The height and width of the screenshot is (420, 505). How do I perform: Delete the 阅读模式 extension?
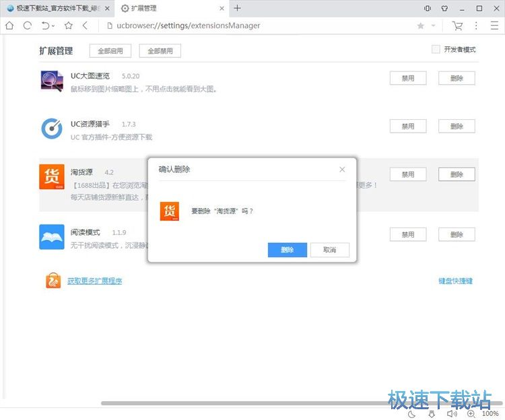click(x=457, y=235)
